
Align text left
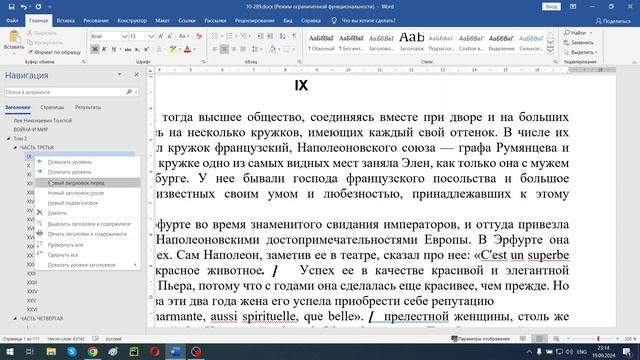215,49
